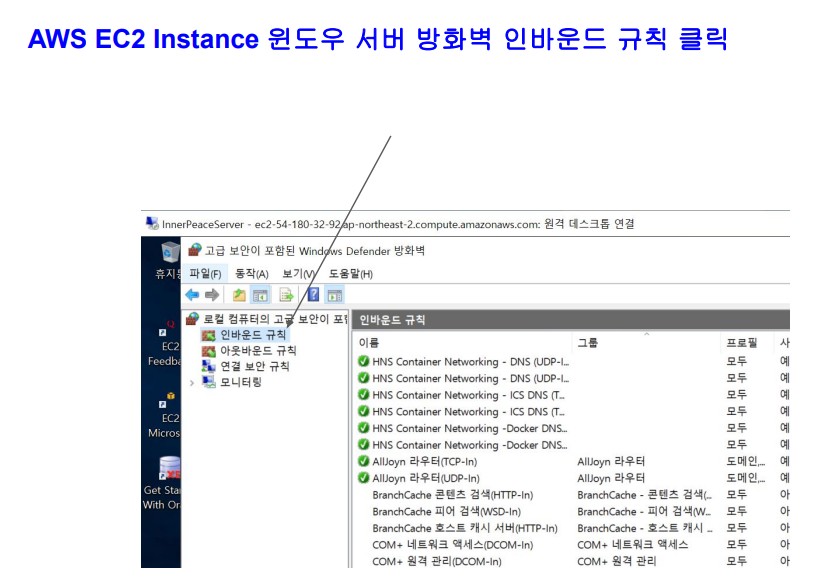Sort by the 이름 column header
This screenshot has height=581, width=819.
[368, 343]
